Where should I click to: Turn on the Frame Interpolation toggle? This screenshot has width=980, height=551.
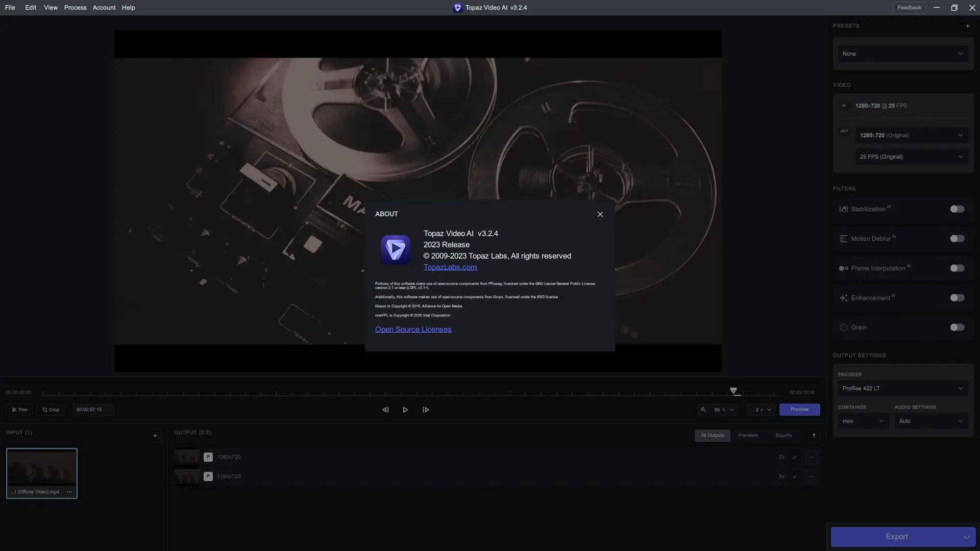pos(957,268)
